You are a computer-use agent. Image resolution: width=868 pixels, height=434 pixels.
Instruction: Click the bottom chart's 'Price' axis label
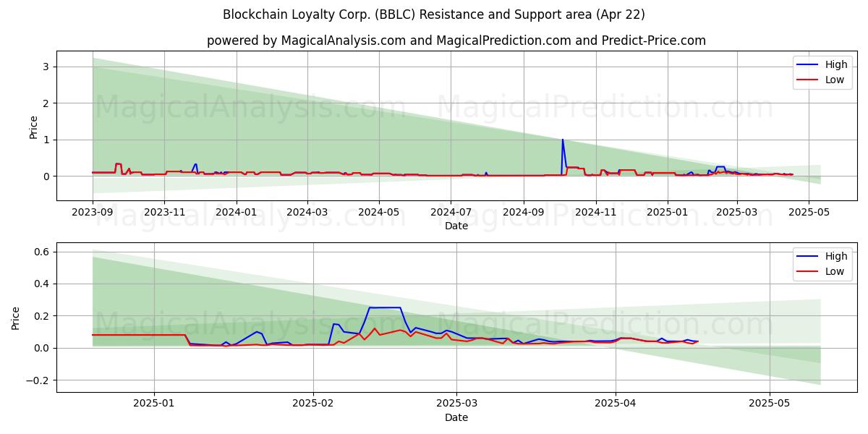[16, 318]
